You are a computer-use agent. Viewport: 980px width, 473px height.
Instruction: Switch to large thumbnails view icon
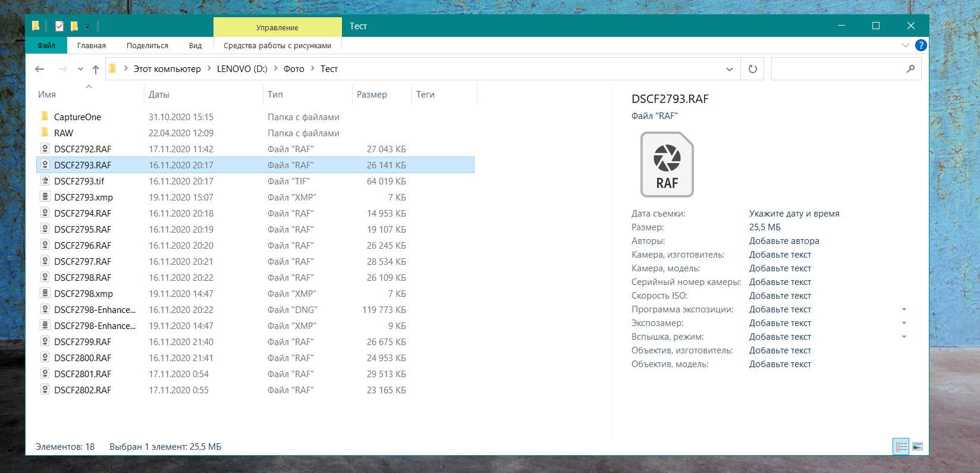(918, 446)
